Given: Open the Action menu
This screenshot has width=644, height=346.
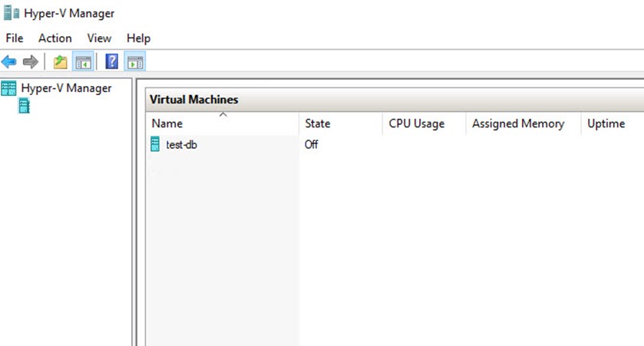Looking at the screenshot, I should click(x=55, y=38).
